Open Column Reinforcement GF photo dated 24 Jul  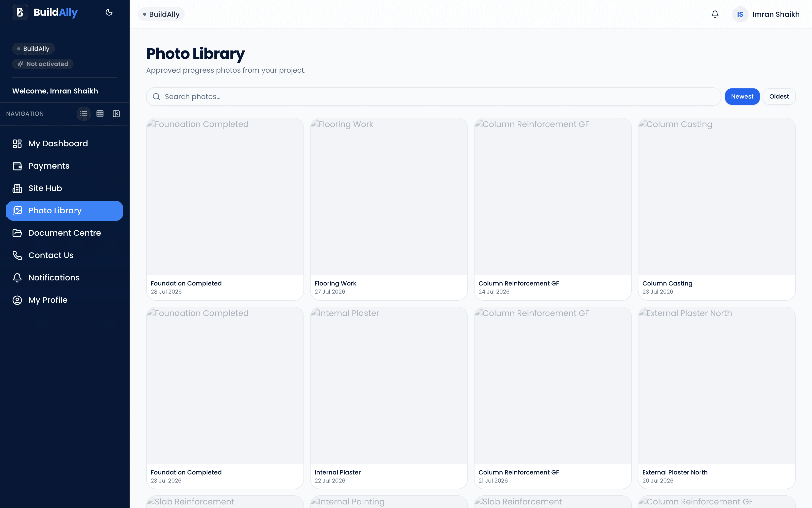click(553, 209)
